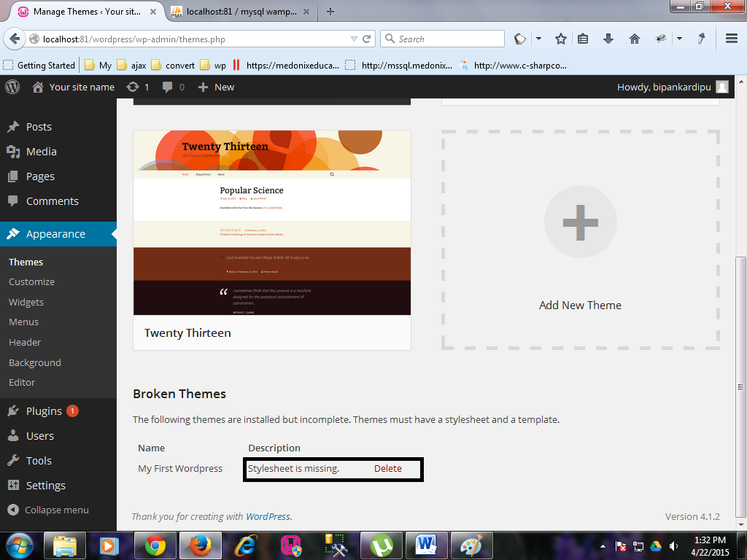Viewport: 747px width, 560px height.
Task: Click the URL address bar
Action: 190,39
